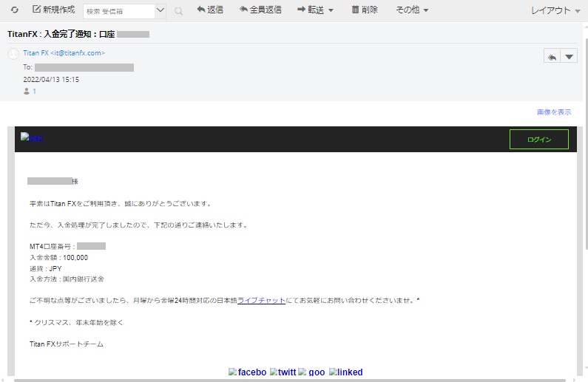Click the date 2022/04/13 15:15

[51, 79]
